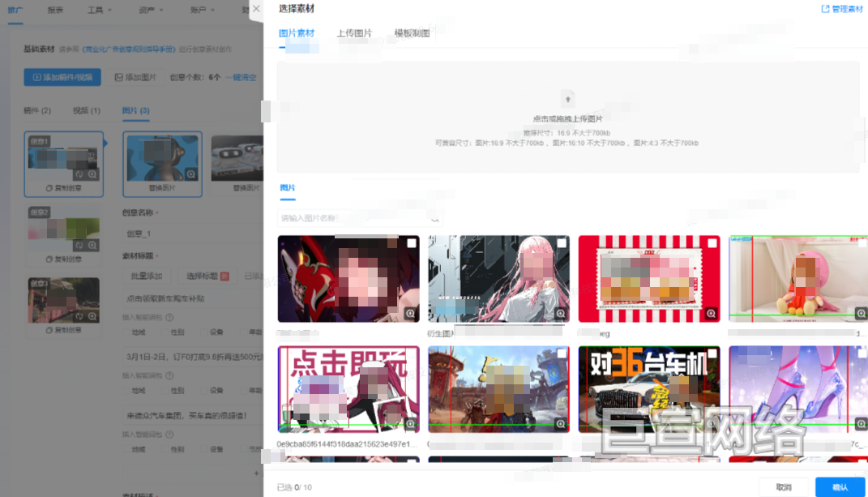Screen dimensions: 868x497
Task: Select checkbox on red striped stamp image
Action: coord(712,243)
